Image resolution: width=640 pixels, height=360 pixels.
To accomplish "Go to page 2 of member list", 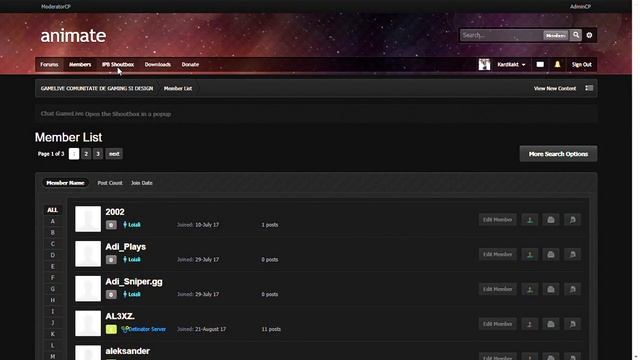I will 86,154.
